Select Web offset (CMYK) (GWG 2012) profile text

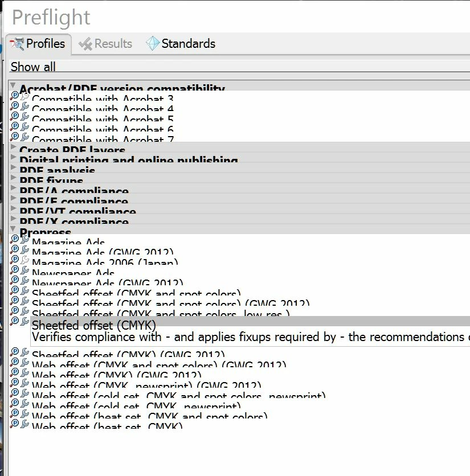(117, 375)
